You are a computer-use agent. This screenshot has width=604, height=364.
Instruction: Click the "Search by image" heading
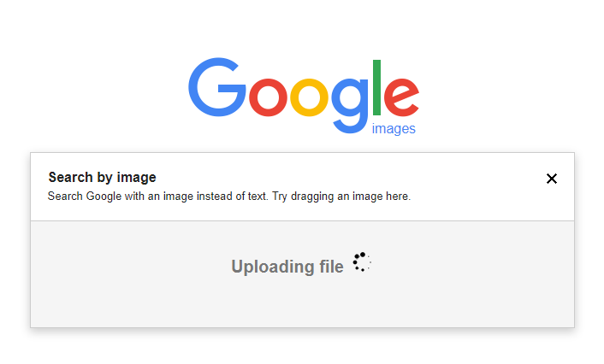(x=102, y=178)
